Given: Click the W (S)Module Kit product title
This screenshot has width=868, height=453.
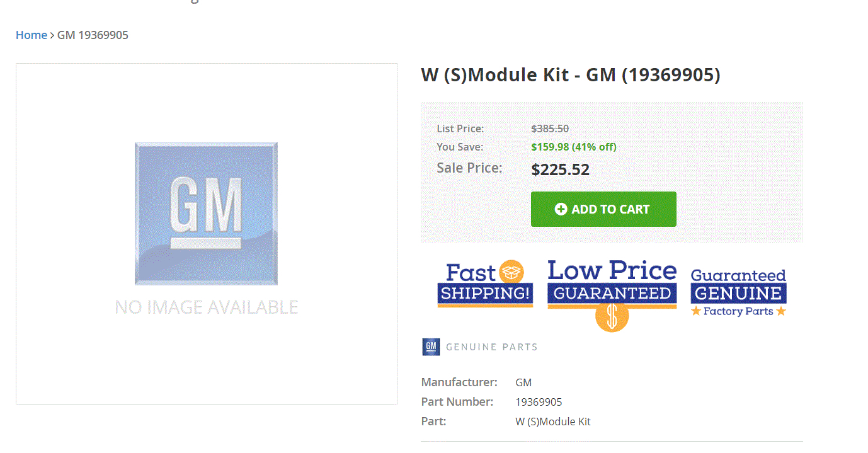Looking at the screenshot, I should coord(570,75).
